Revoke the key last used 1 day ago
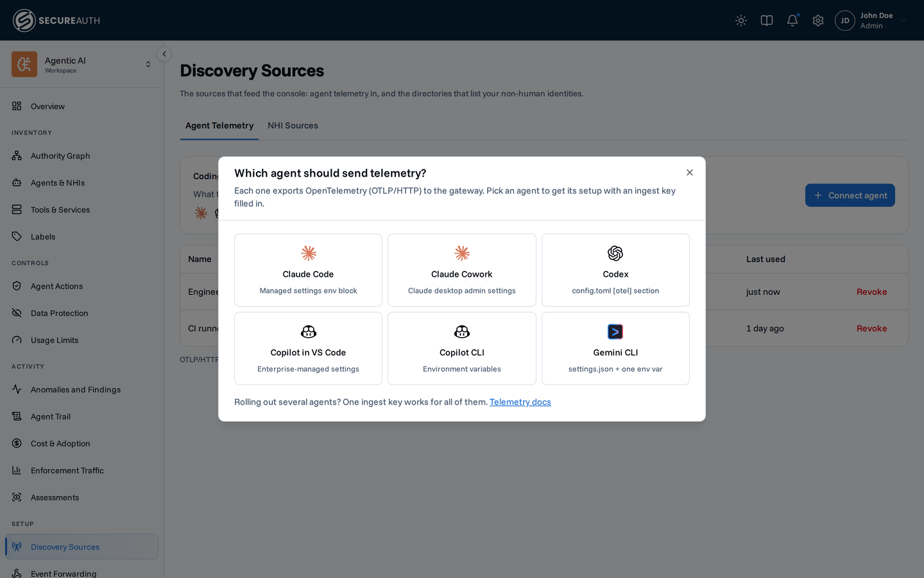Screen dimensions: 924x578 tap(871, 328)
